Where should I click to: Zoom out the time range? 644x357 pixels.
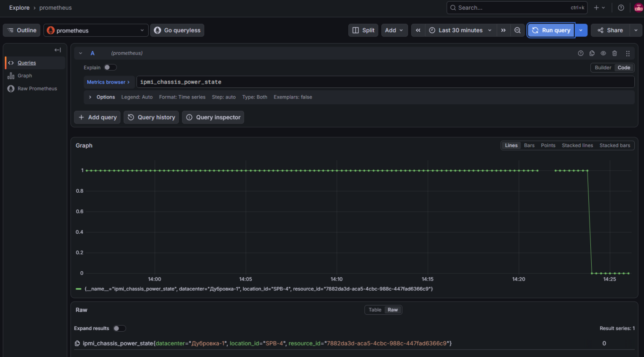click(x=517, y=30)
